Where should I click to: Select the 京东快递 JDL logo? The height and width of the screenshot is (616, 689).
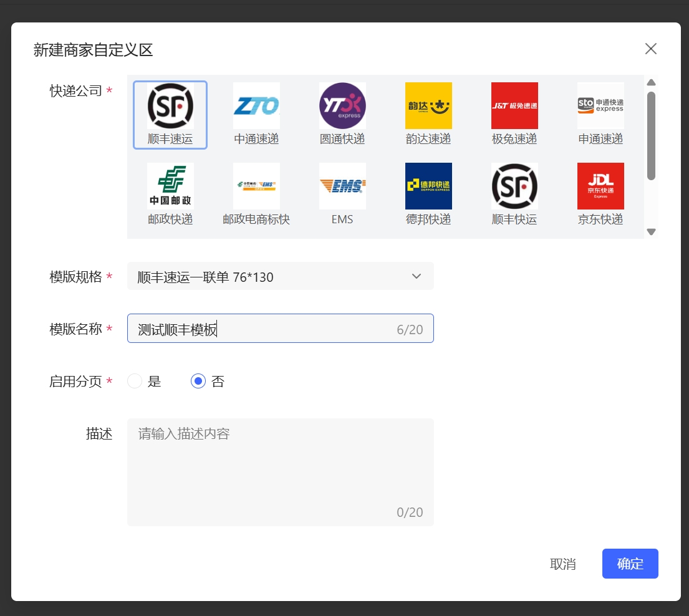pyautogui.click(x=600, y=186)
